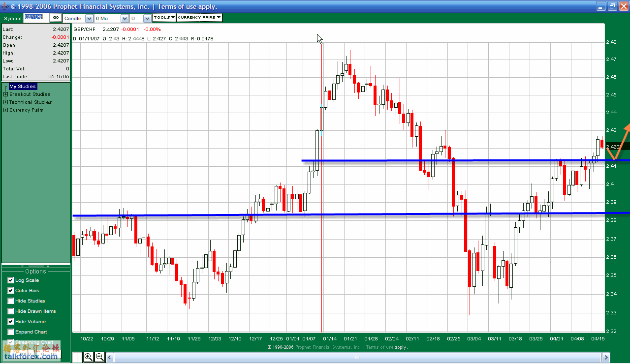Click the Low value in quote panel

coord(61,61)
